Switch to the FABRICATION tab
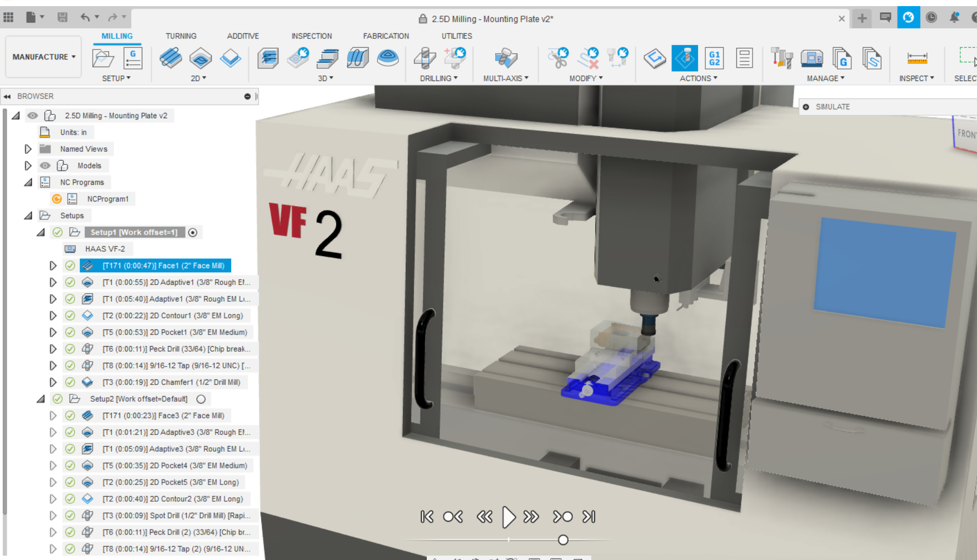Screen dimensions: 977x560 point(386,36)
